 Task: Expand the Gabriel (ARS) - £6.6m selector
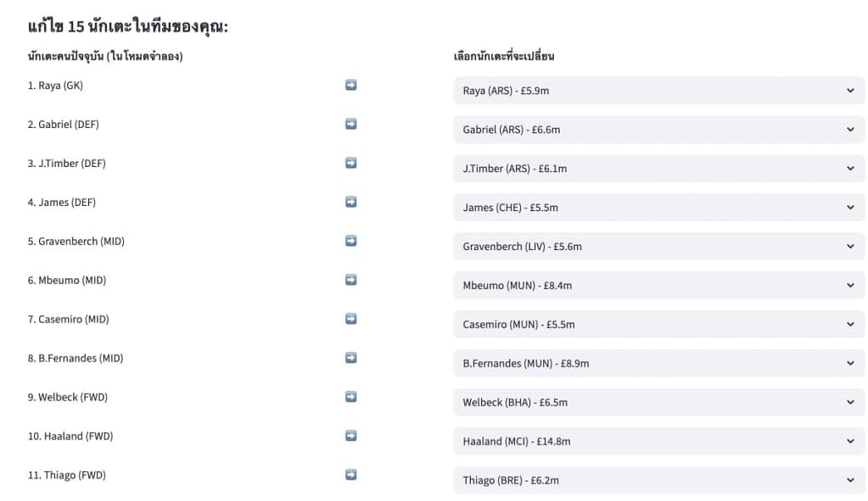(658, 130)
